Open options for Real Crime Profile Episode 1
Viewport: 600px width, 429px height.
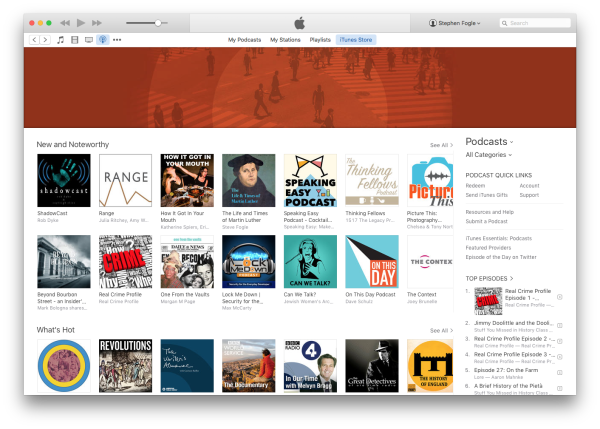point(559,297)
